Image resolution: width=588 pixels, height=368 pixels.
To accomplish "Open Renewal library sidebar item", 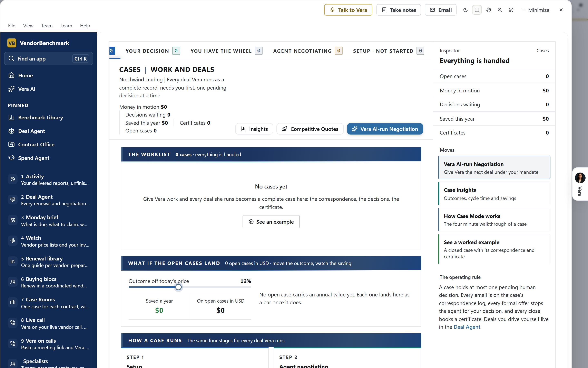I will point(49,262).
